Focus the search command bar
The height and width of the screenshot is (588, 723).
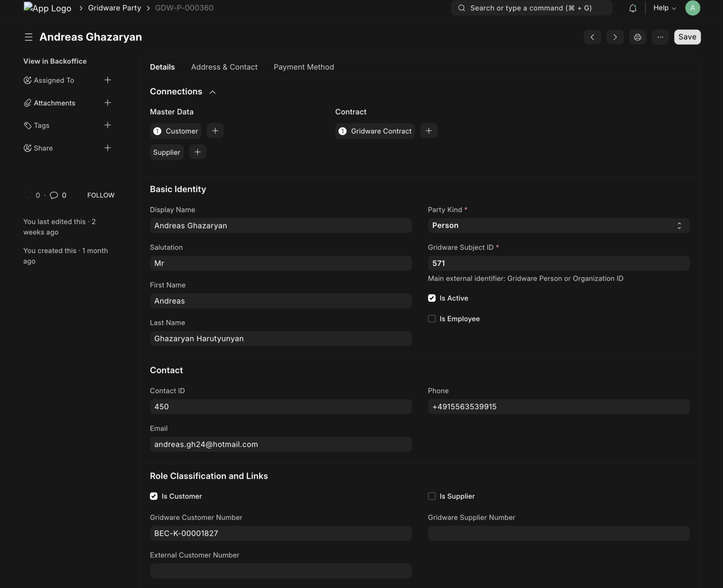click(531, 8)
